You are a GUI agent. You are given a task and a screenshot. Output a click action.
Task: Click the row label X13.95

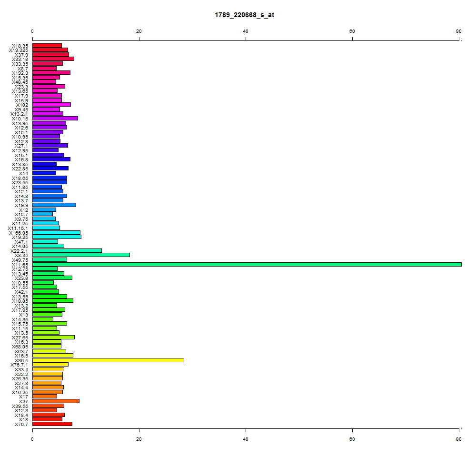pos(20,124)
